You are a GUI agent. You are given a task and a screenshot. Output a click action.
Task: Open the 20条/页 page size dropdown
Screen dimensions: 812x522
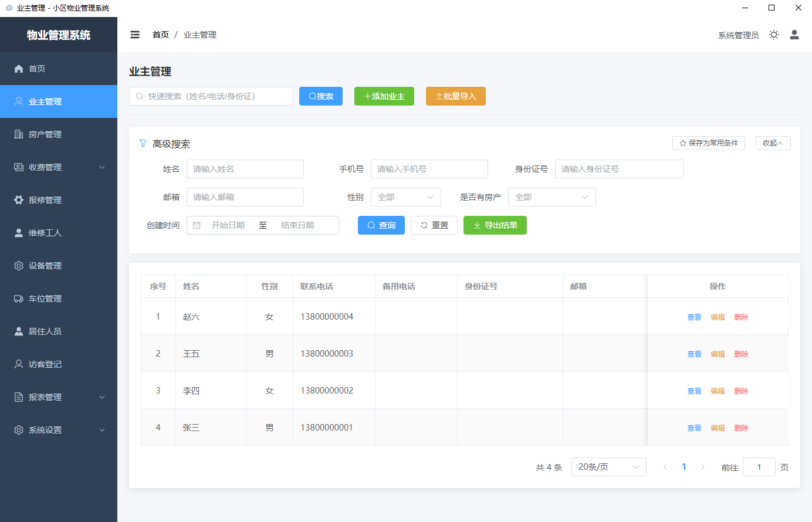click(x=608, y=467)
